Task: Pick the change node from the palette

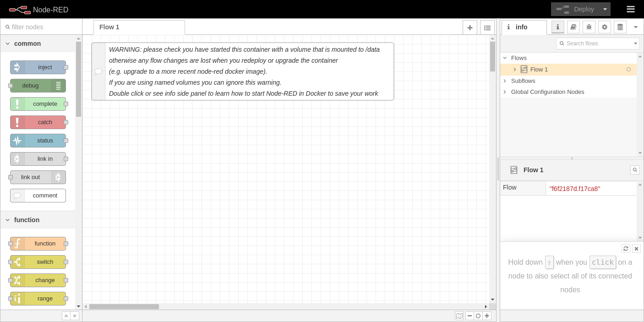Action: pyautogui.click(x=38, y=280)
